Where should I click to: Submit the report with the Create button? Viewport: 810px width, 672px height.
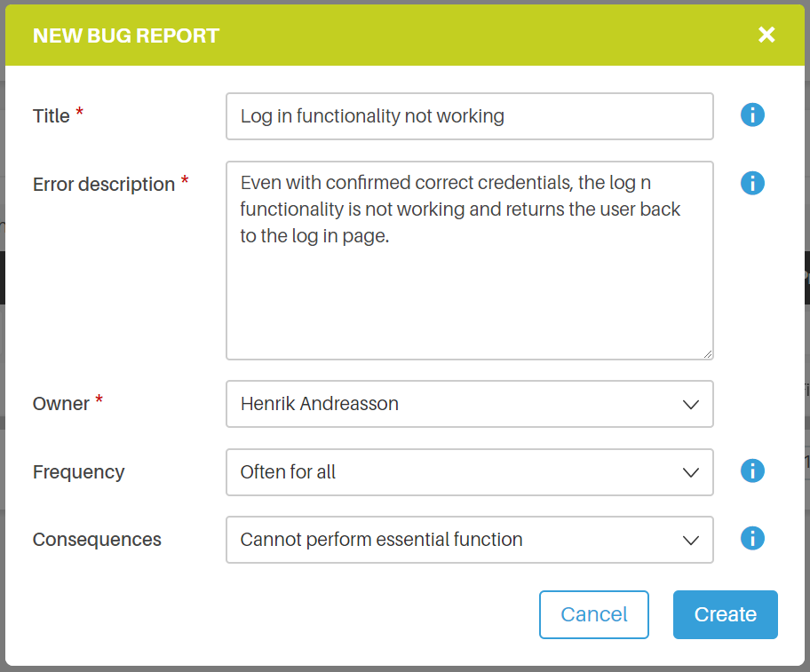(x=726, y=614)
